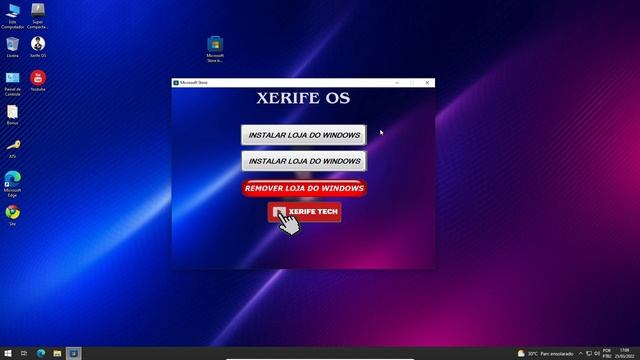Open the network icon in system tray
Viewport: 640px width, 360px height.
[x=589, y=353]
